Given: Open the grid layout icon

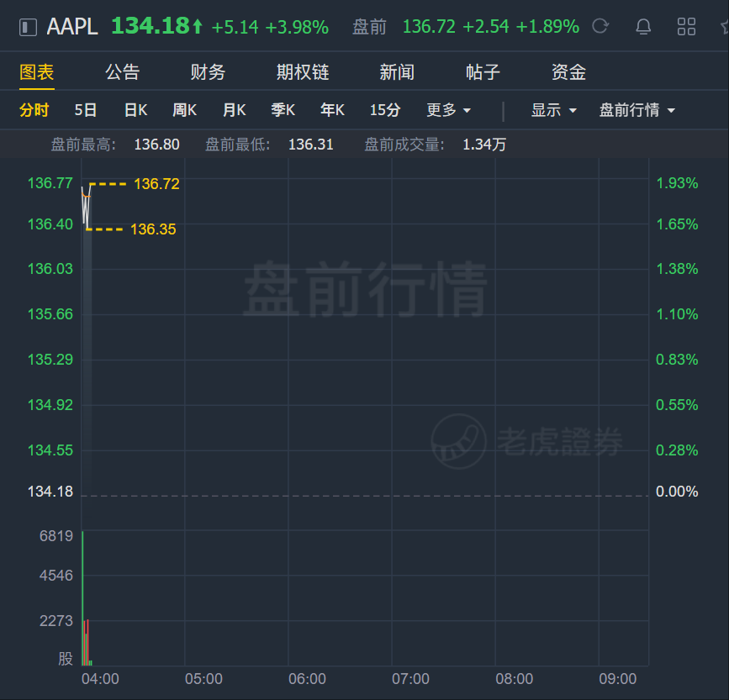Looking at the screenshot, I should click(x=686, y=27).
